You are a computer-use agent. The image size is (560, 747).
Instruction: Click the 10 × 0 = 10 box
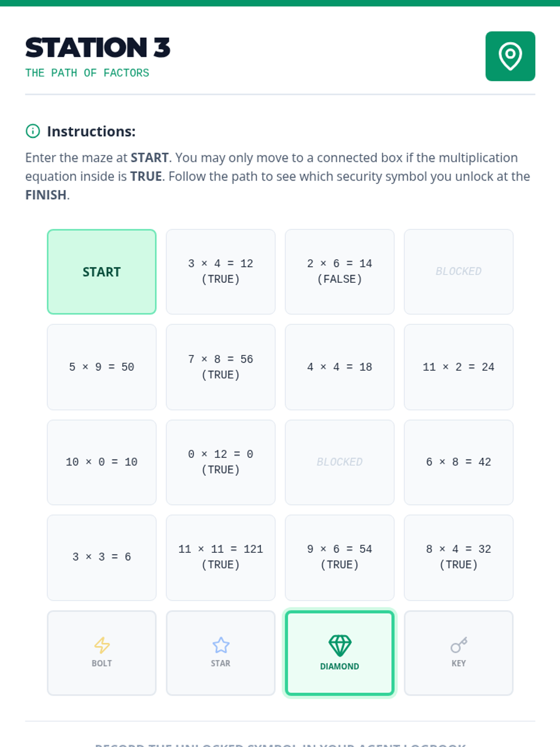[102, 462]
